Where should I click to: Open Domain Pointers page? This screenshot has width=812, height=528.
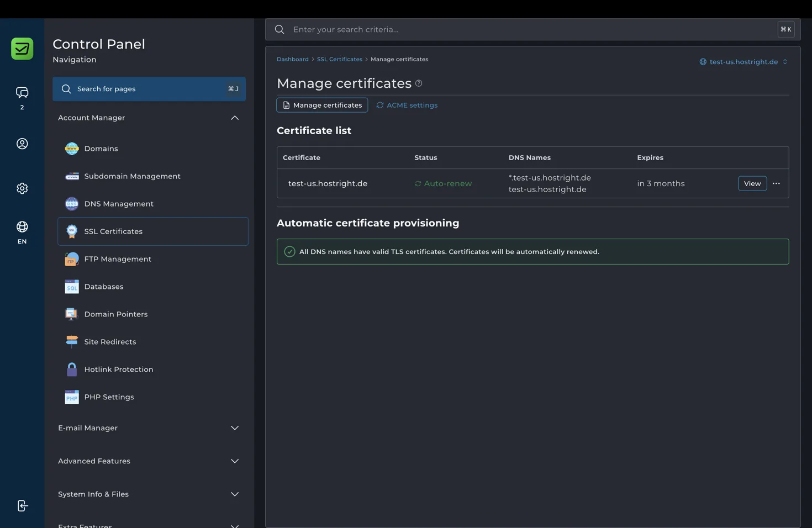pos(153,314)
